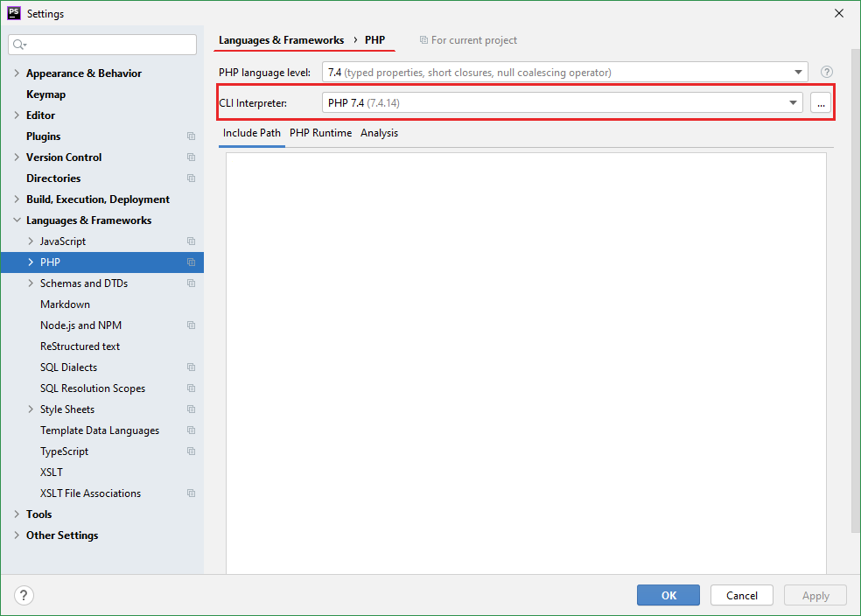Select Keymap in the settings tree
Viewport: 861px width, 616px height.
pyautogui.click(x=46, y=94)
